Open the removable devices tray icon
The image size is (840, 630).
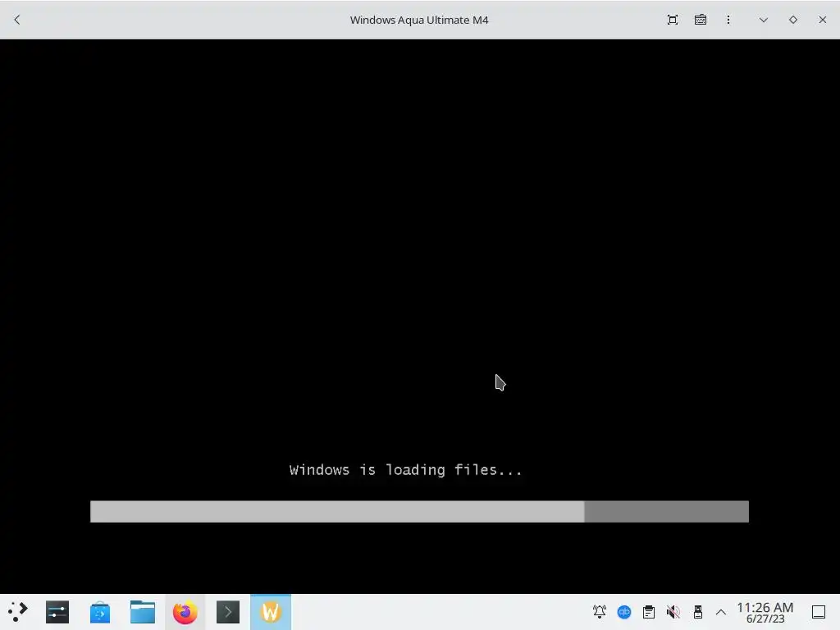[697, 612]
